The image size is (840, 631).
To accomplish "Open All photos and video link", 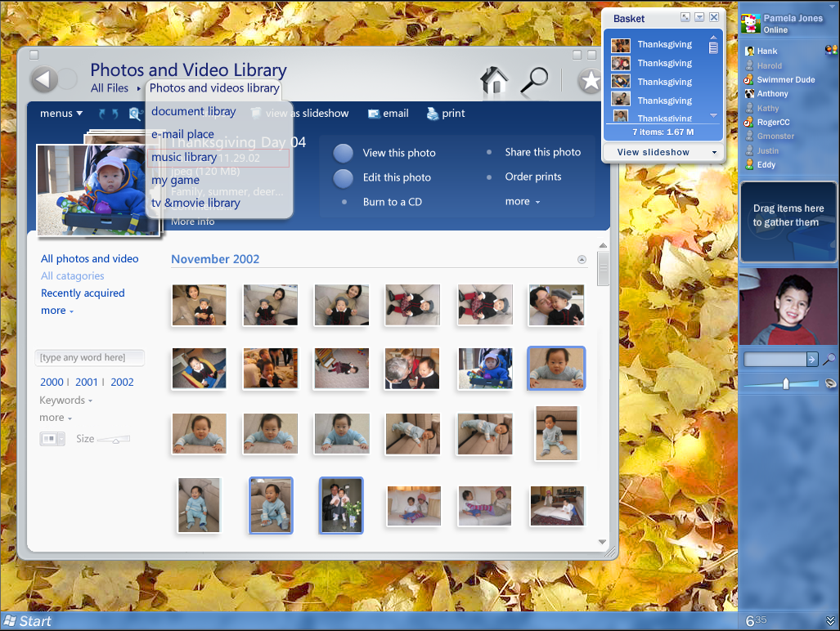I will click(89, 258).
